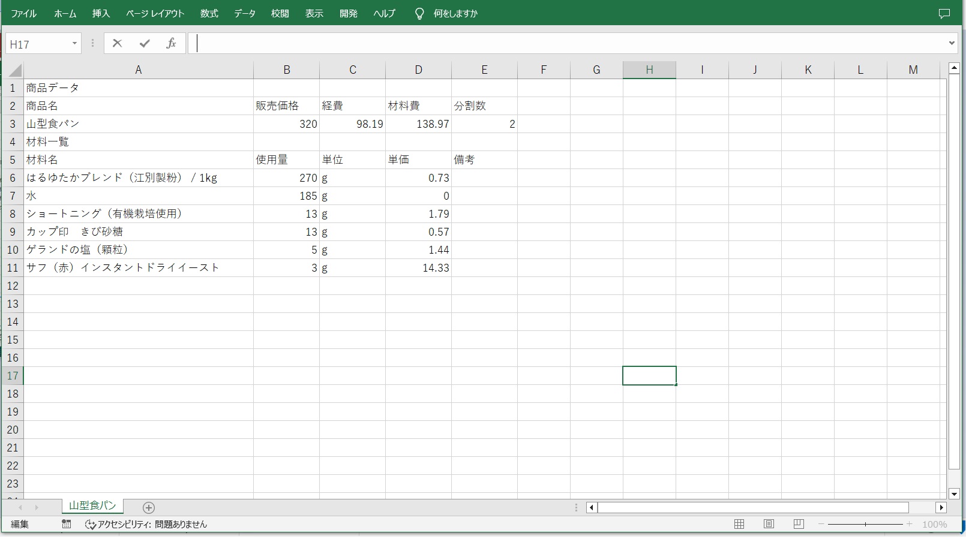Click the horizontal scrollbar thumb
Screen dimensions: 966x560
tap(753, 508)
